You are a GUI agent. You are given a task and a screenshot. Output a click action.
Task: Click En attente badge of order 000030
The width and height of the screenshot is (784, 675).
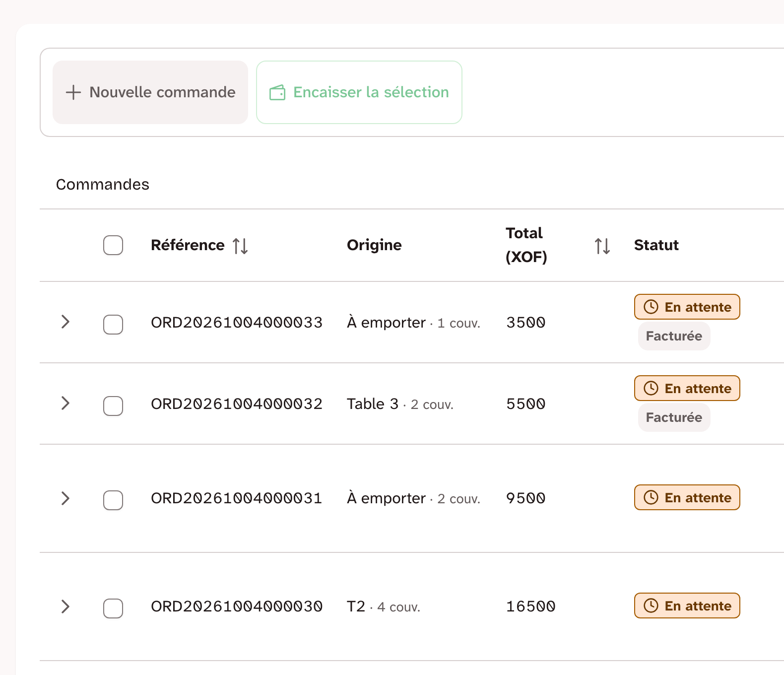coord(687,606)
